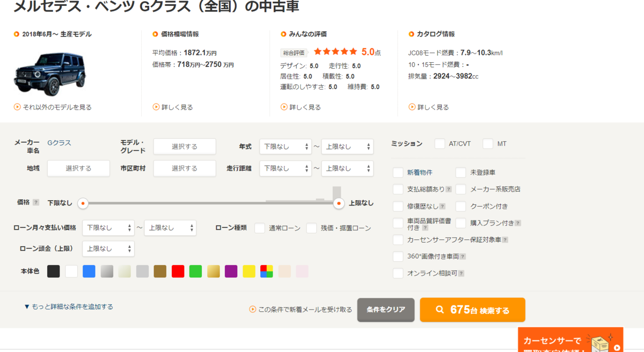The image size is (644, 352).
Task: Click arrow icon before 新着メールを受け取る
Action: [252, 310]
